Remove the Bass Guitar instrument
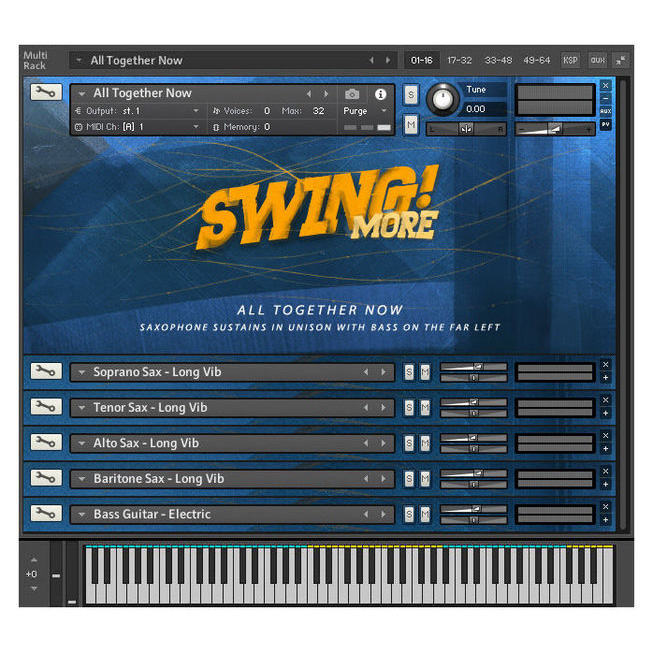The image size is (653, 653). tap(606, 507)
